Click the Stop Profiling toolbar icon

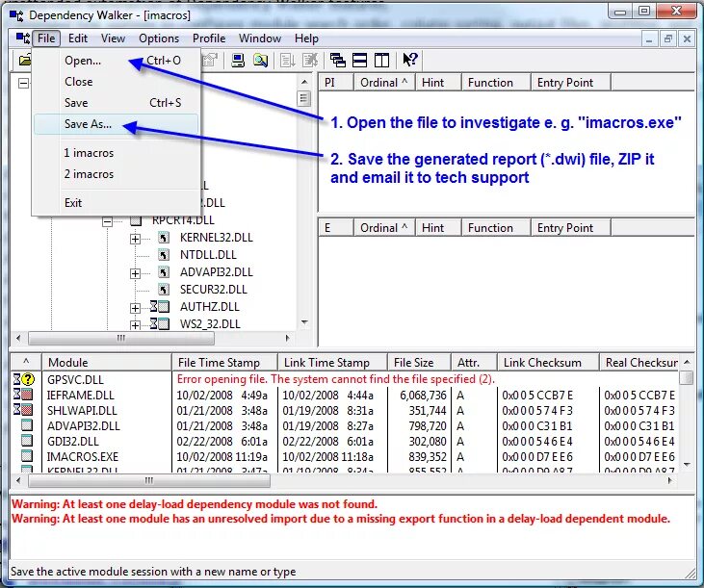[310, 60]
